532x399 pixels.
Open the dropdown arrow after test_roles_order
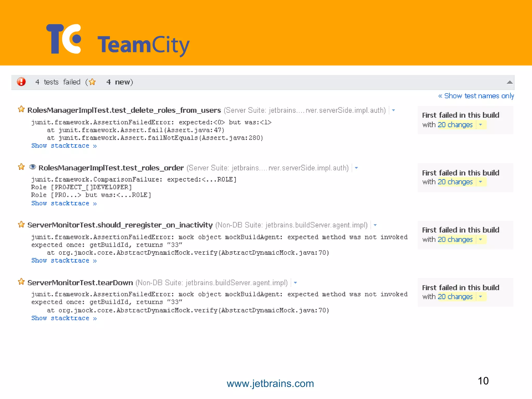[356, 168]
